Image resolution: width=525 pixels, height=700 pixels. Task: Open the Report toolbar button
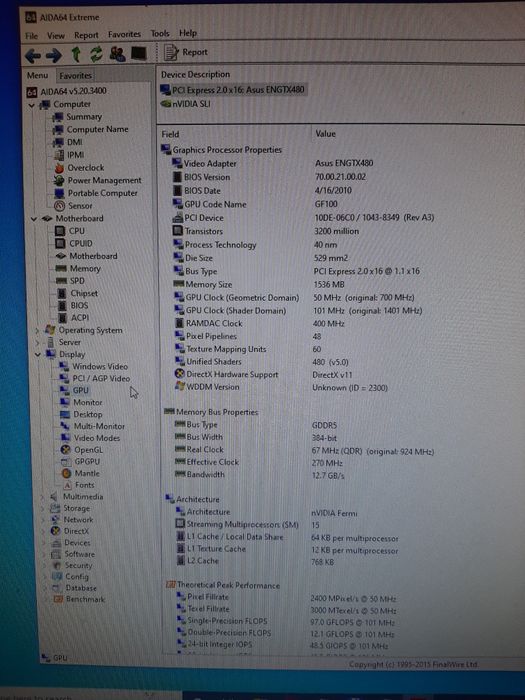[x=186, y=52]
